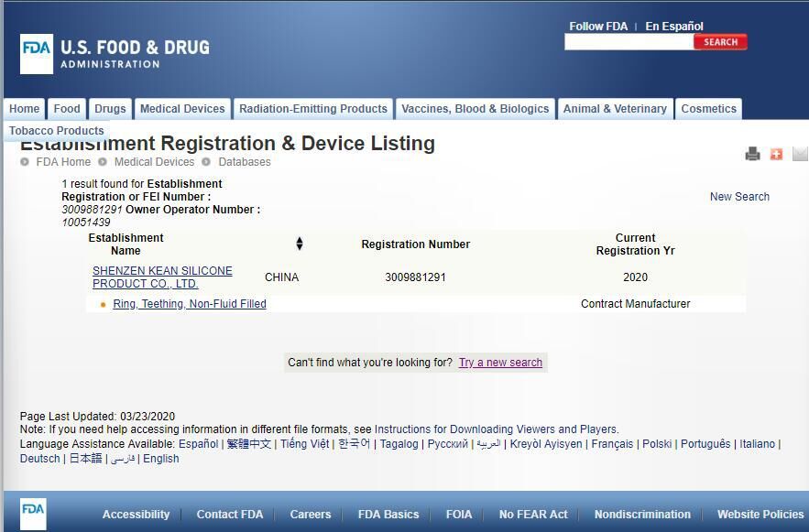
Task: Open the Medical Devices tab
Action: coord(182,109)
